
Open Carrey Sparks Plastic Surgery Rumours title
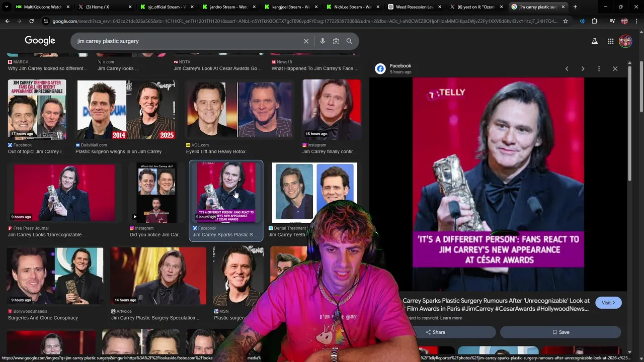pyautogui.click(x=496, y=305)
